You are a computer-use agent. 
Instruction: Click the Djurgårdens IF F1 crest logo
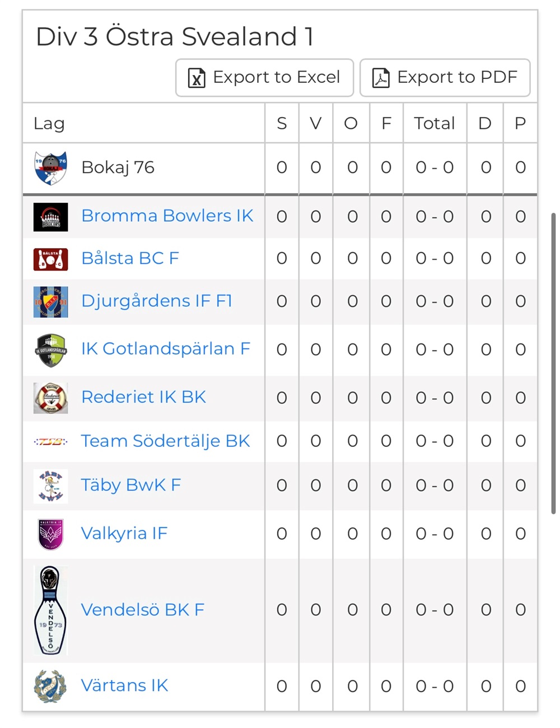pos(50,302)
